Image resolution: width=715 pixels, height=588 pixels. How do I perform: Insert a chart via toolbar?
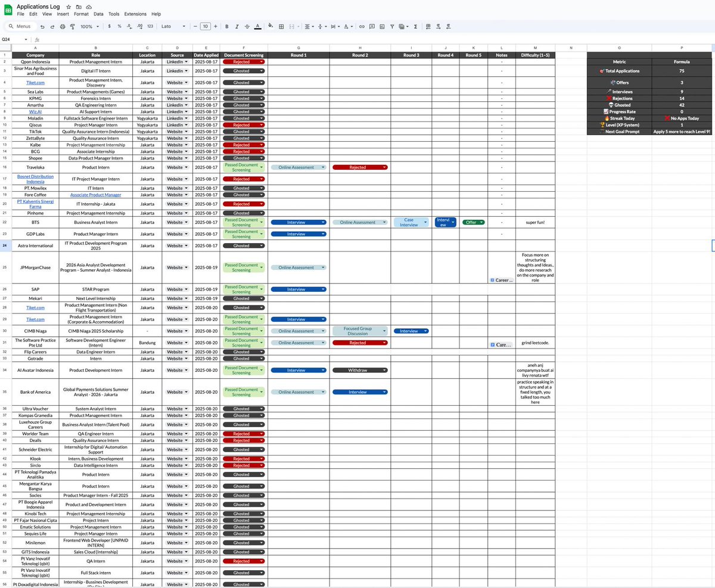click(382, 27)
